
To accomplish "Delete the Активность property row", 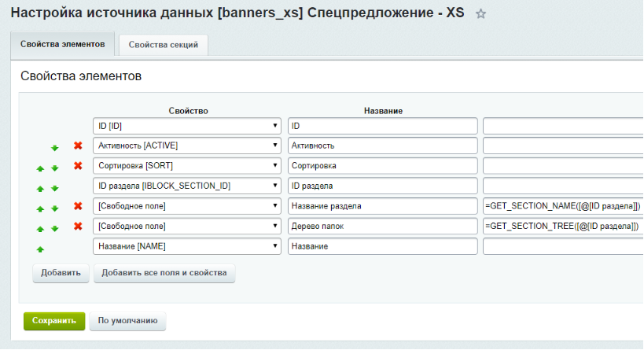I will (x=78, y=146).
